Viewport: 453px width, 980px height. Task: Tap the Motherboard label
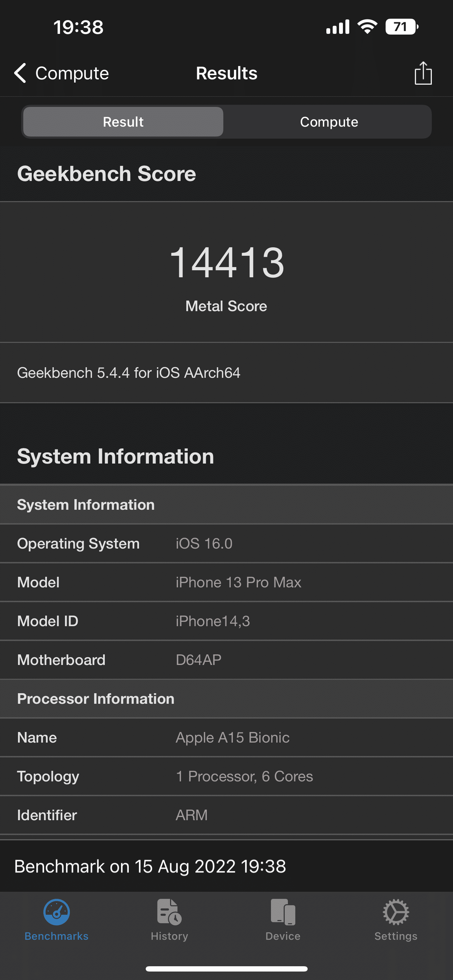(61, 660)
